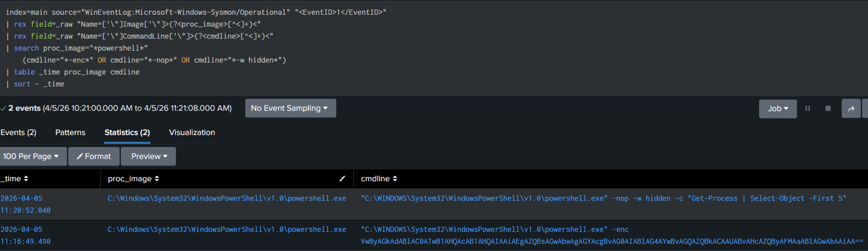Screen dimensions: 868x251
Task: Click the 11:20:52.040 timestamp cell
Action: point(25,210)
